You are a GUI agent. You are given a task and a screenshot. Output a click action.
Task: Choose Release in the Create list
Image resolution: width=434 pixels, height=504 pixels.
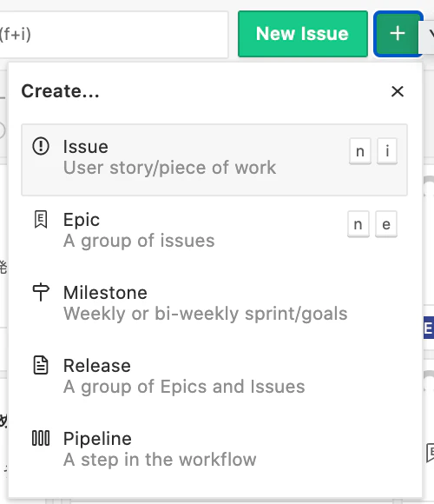214,375
